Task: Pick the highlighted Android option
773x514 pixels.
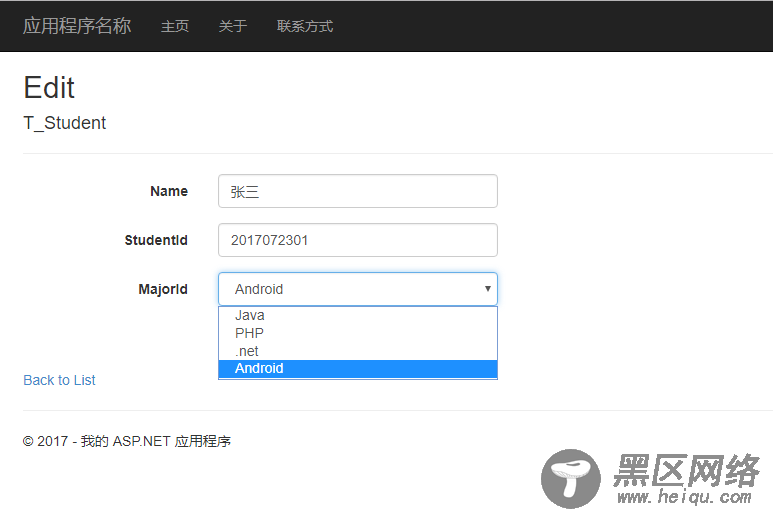Action: [358, 369]
